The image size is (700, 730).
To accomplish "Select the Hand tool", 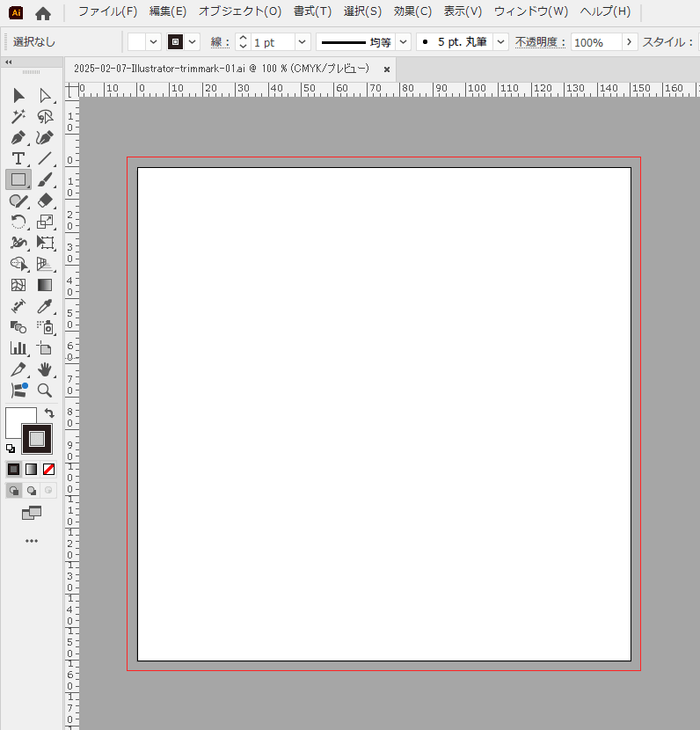I will [x=45, y=369].
